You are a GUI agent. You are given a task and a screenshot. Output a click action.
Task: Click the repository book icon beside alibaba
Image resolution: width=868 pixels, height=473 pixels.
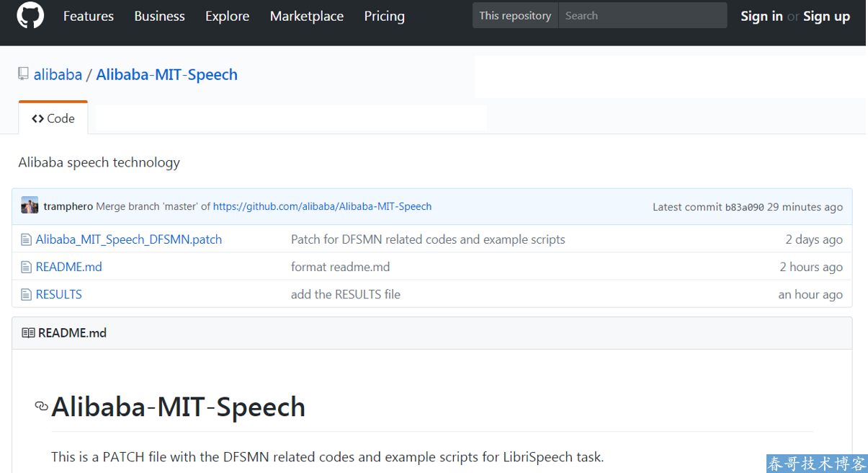click(24, 74)
